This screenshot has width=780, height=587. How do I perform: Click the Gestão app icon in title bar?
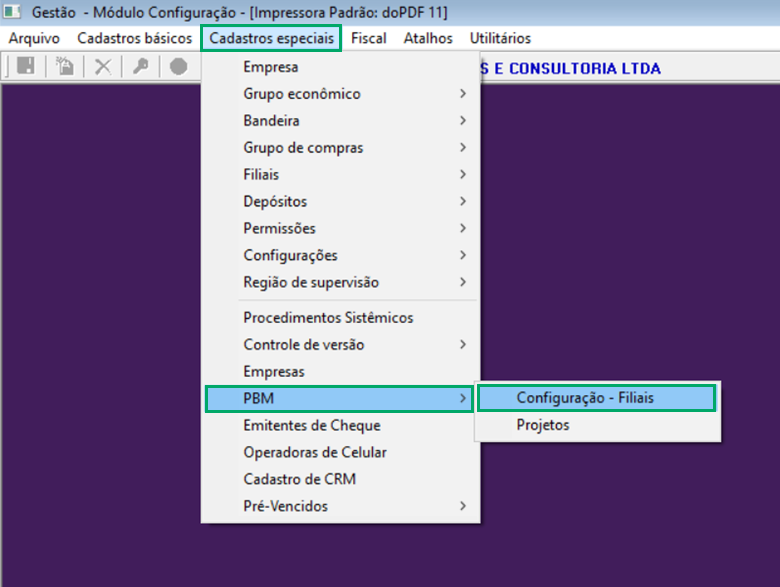(x=12, y=11)
